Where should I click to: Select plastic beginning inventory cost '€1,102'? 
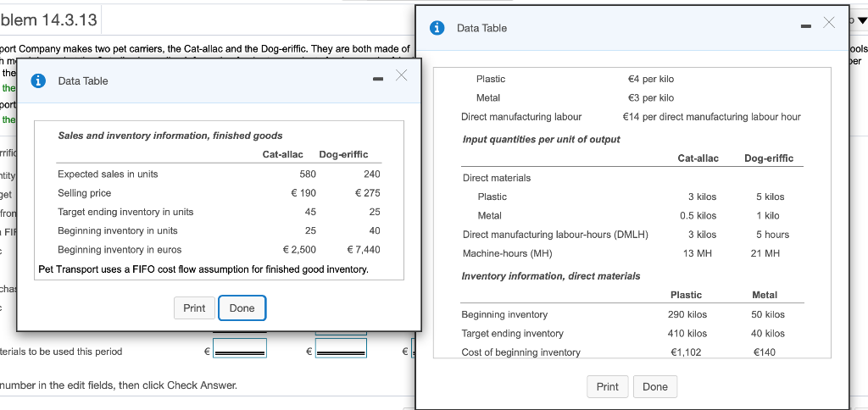click(686, 352)
